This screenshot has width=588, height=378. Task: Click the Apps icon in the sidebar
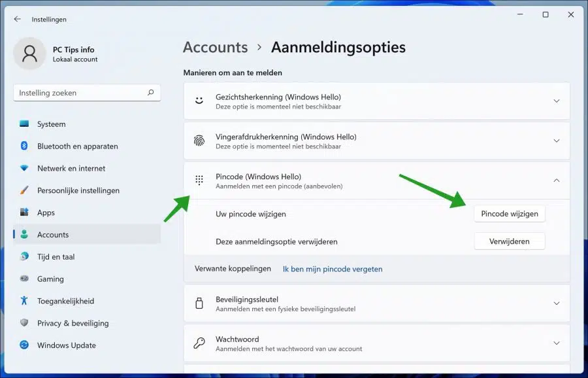pos(24,213)
